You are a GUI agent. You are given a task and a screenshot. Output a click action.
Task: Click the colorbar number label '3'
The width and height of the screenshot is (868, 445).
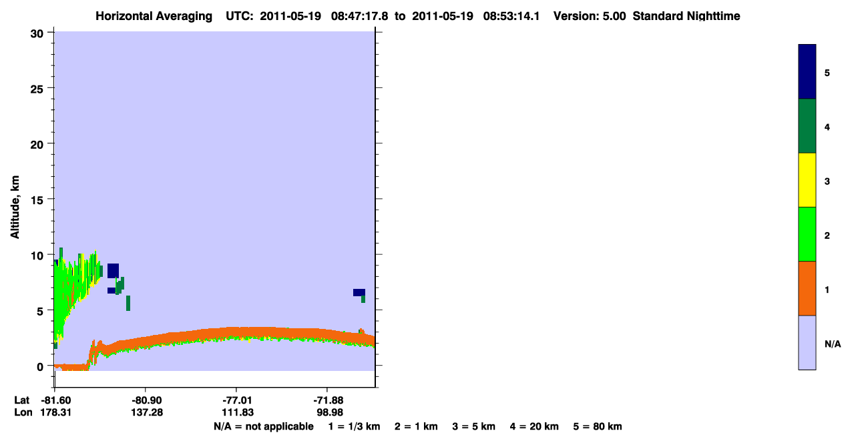click(827, 181)
